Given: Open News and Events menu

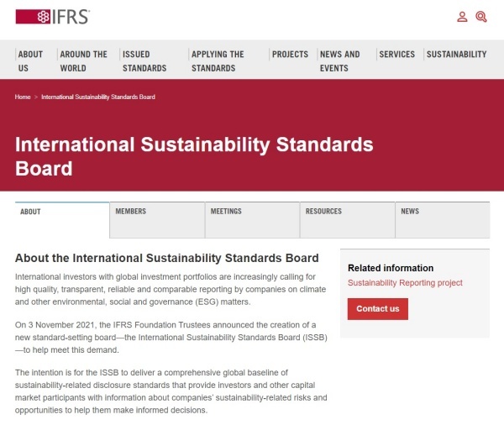Looking at the screenshot, I should (339, 60).
